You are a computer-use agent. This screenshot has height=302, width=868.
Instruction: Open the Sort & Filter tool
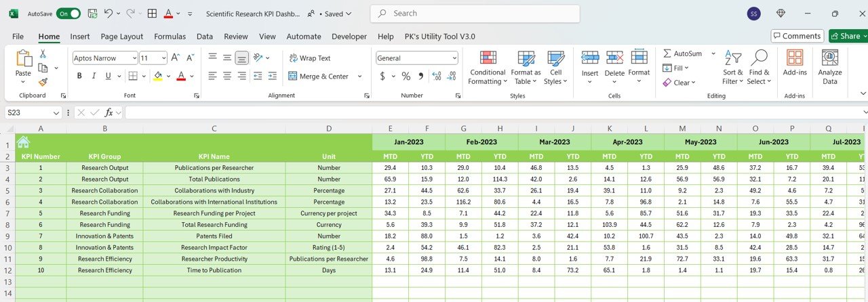[x=732, y=68]
